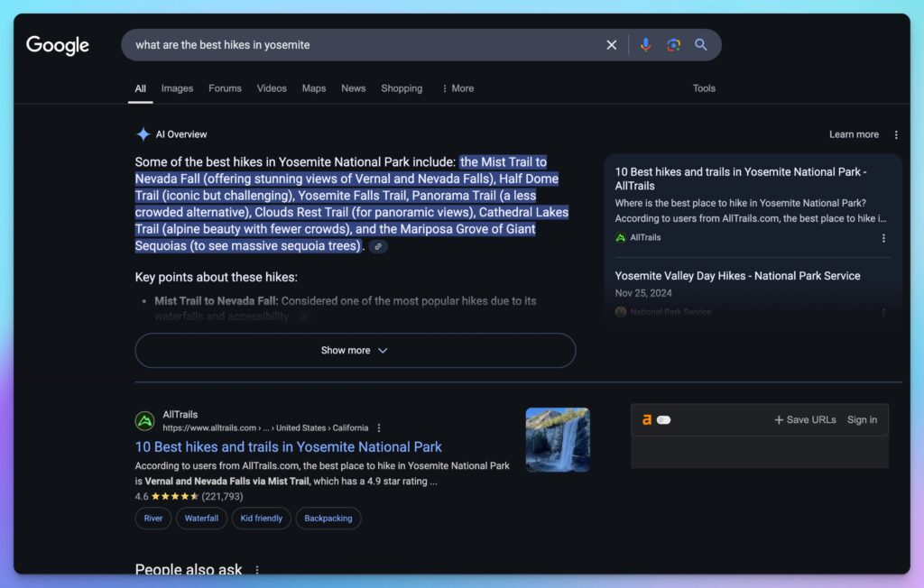Click the waterfall result thumbnail
This screenshot has height=588, width=924.
[x=558, y=439]
